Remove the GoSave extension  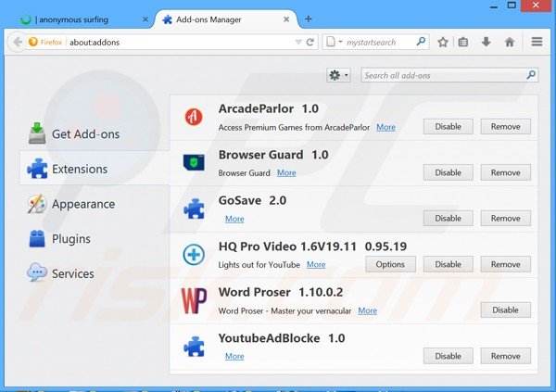[x=506, y=218]
